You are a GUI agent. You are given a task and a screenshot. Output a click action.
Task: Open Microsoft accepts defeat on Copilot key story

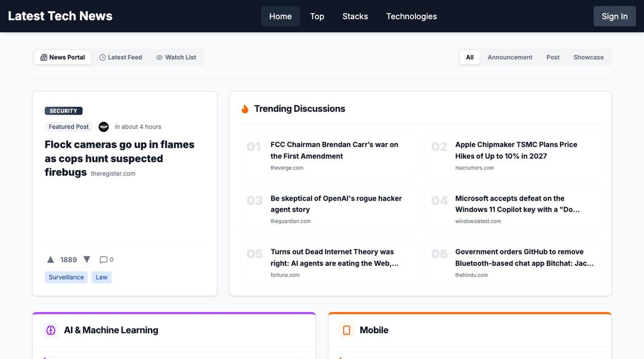click(x=517, y=204)
